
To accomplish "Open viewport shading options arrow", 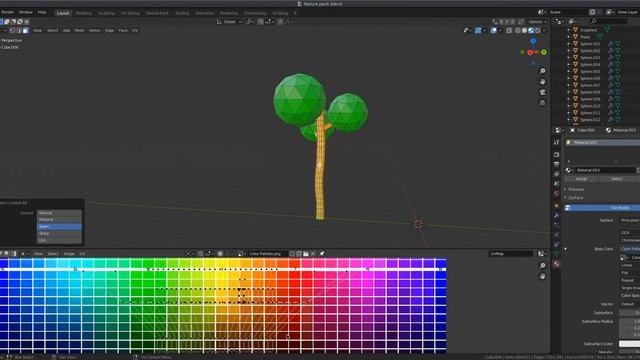I will coord(544,30).
